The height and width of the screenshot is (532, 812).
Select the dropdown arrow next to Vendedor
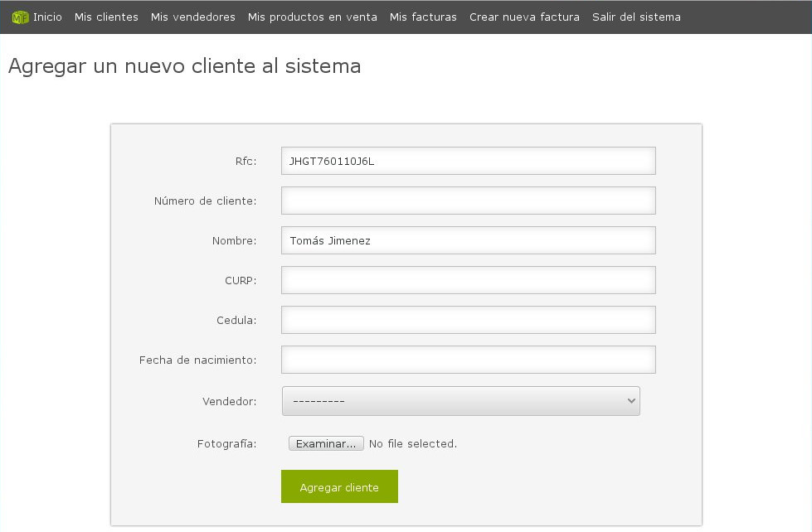point(630,400)
